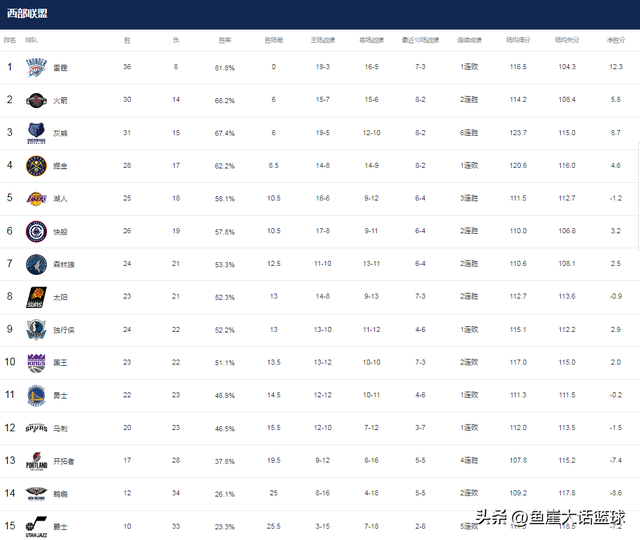
Task: Click the 排名 column header
Action: [x=10, y=40]
